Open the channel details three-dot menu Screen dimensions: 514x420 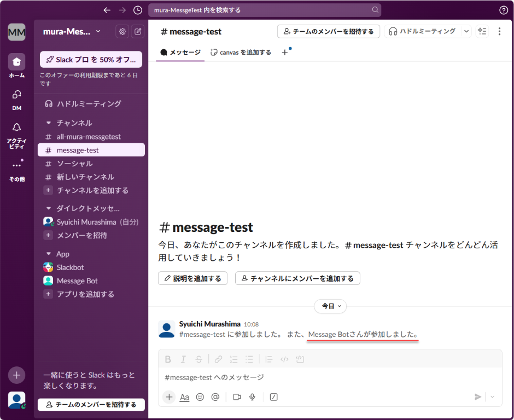[x=499, y=32]
